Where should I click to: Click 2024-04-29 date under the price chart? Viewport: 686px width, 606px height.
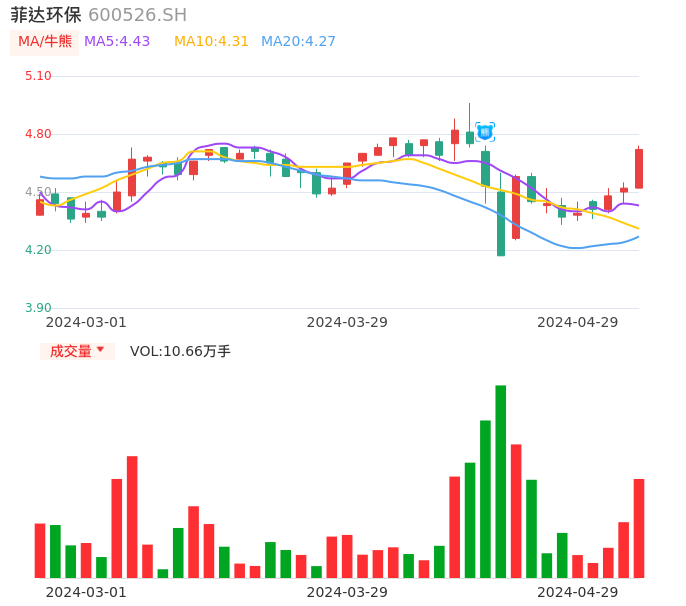[x=578, y=322]
